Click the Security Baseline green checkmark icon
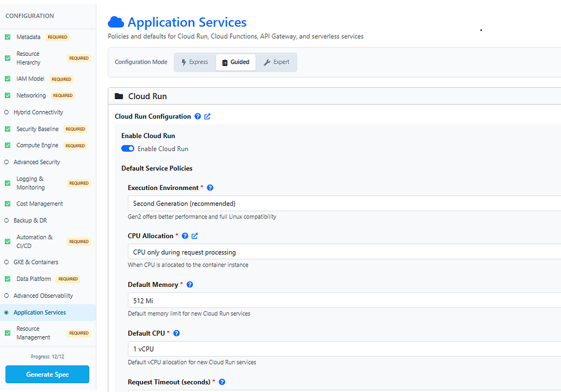 click(8, 129)
